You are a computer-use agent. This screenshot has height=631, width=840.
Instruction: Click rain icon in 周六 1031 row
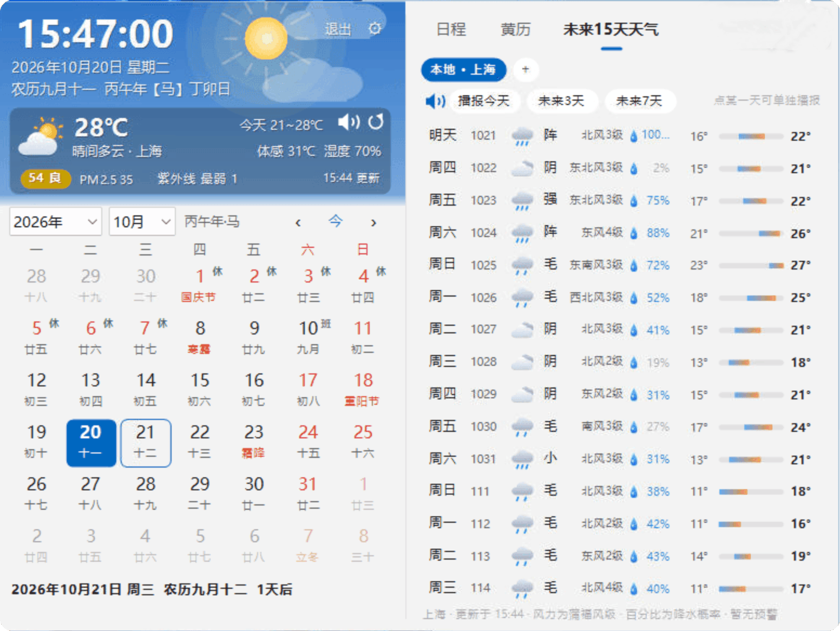click(522, 459)
